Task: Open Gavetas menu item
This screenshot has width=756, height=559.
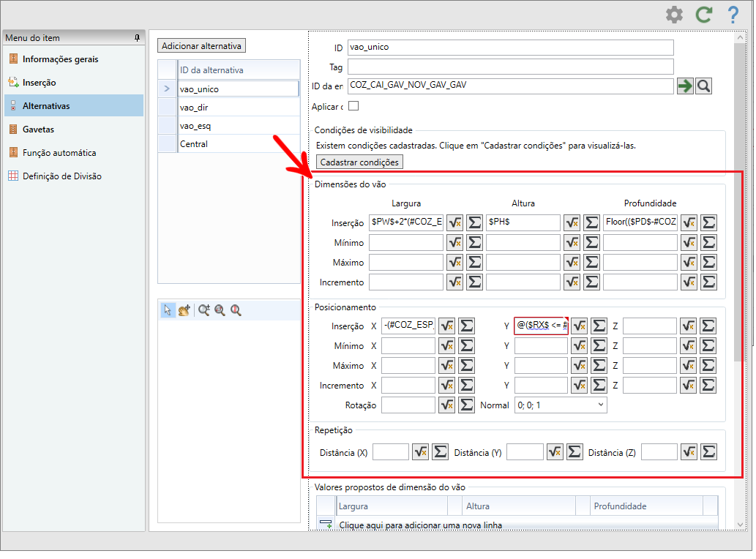Action: pyautogui.click(x=74, y=130)
